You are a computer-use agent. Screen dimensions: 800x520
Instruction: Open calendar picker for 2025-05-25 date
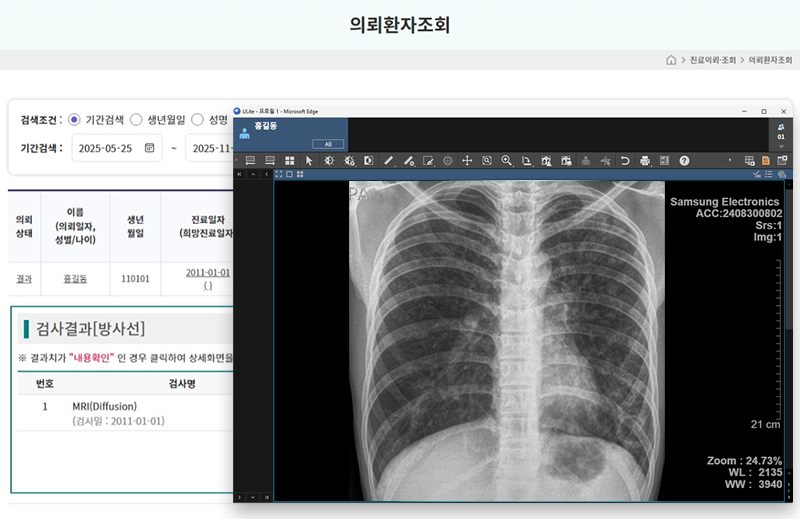pos(150,148)
